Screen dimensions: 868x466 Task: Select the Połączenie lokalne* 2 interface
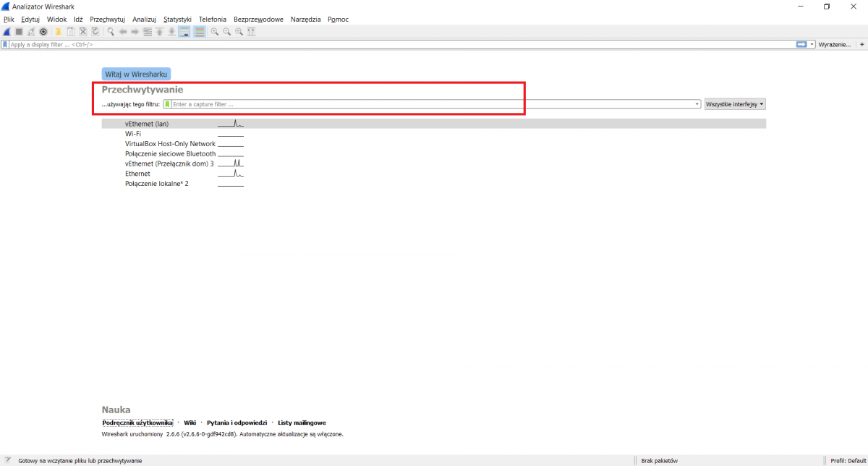(x=434, y=184)
